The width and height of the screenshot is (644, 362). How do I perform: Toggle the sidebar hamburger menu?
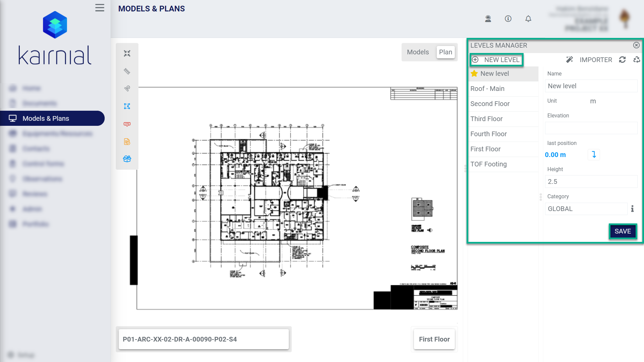100,8
